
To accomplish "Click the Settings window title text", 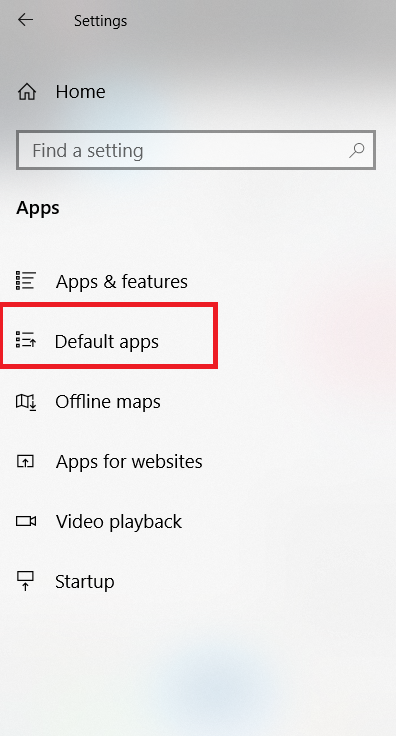I will click(100, 21).
